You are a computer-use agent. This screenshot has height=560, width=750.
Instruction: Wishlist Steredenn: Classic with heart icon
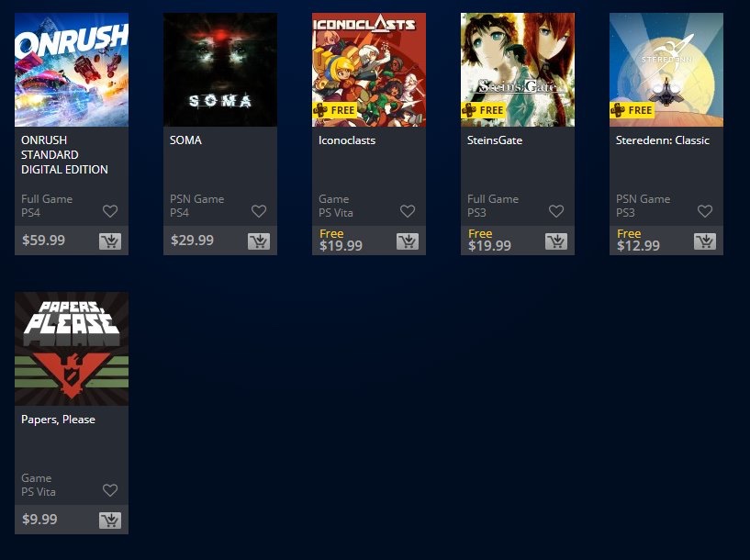705,211
